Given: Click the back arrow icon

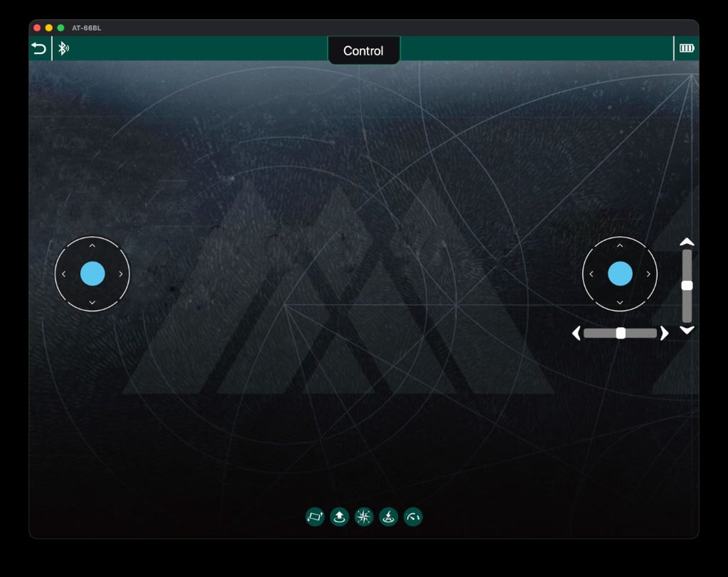Looking at the screenshot, I should 38,48.
